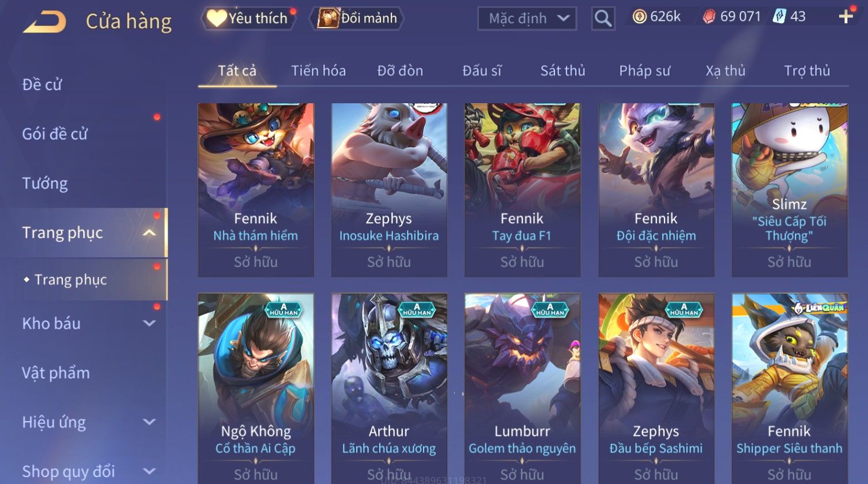The width and height of the screenshot is (868, 484).
Task: Open Vật phẩm in the sidebar
Action: click(56, 373)
